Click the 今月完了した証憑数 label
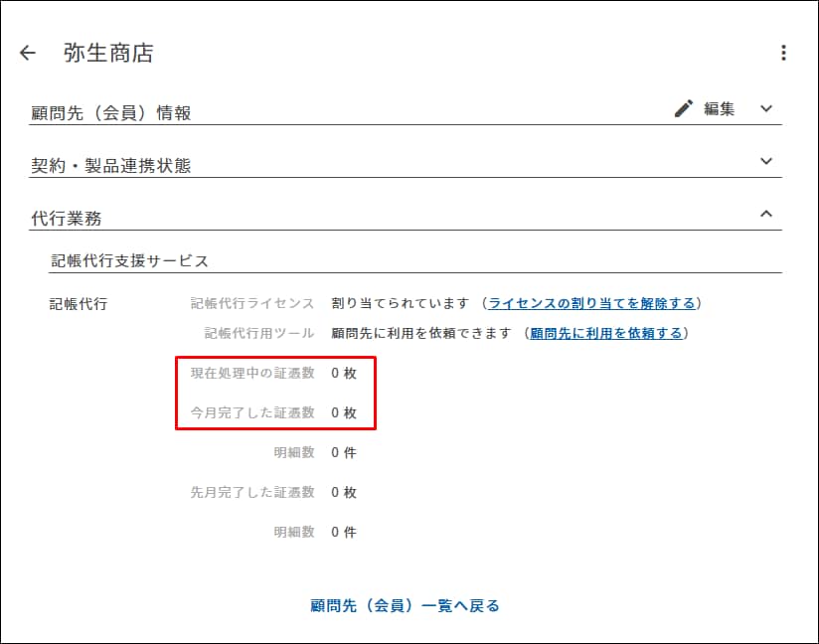 tap(252, 412)
